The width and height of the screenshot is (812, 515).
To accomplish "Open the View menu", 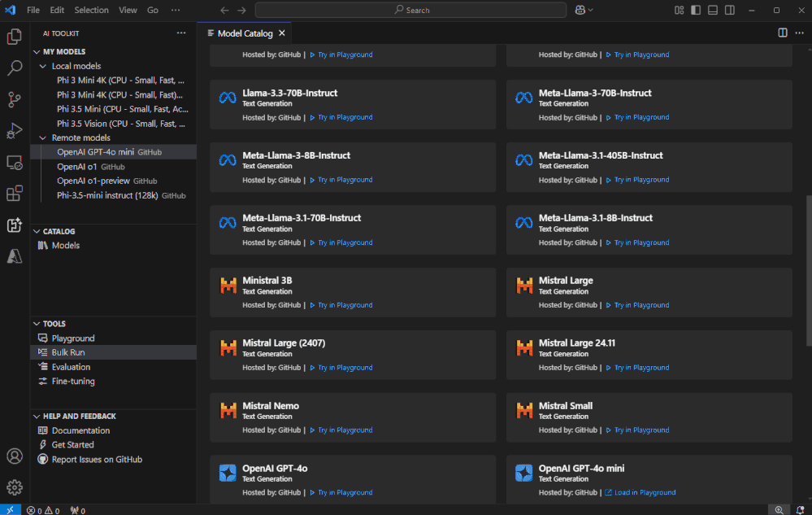I will pos(128,10).
